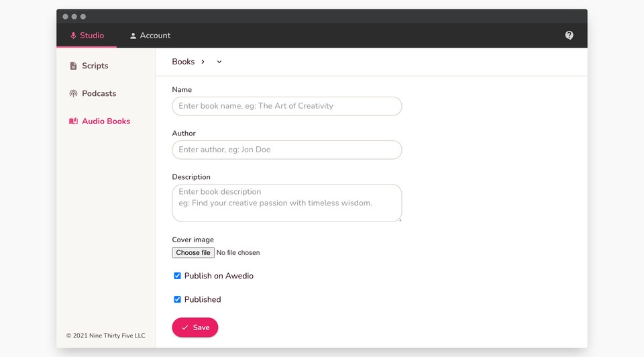Screen dimensions: 644x357
Task: Expand the breadcrumb dropdown chevron
Action: click(x=219, y=62)
